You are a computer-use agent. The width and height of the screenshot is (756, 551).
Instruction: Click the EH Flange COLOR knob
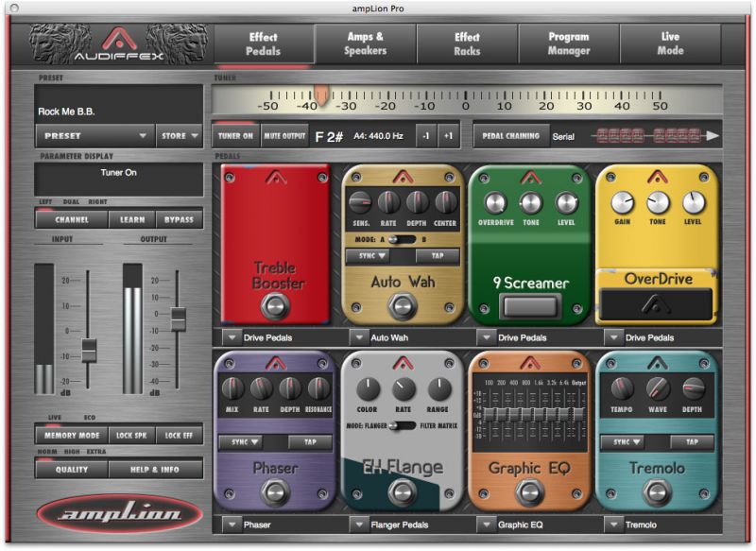coord(368,389)
